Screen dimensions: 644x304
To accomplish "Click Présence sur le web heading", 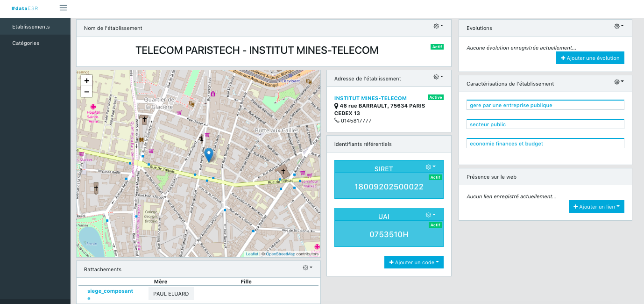I will (491, 177).
